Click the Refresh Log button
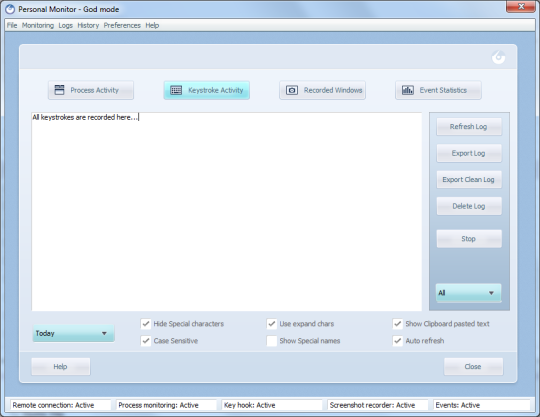Viewport: 540px width, 417px height. tap(469, 127)
